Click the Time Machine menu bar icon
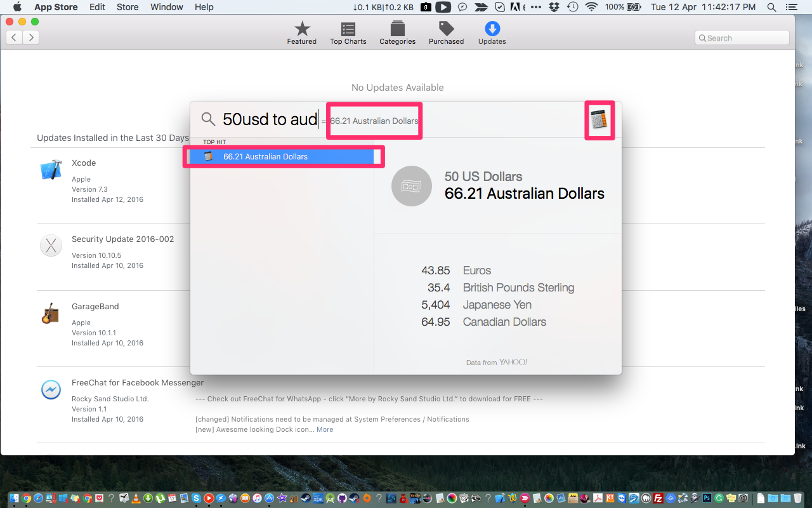This screenshot has height=508, width=812. coord(572,7)
